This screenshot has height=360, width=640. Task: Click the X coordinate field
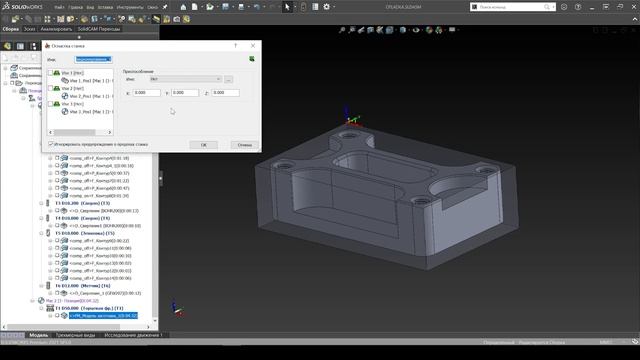147,93
